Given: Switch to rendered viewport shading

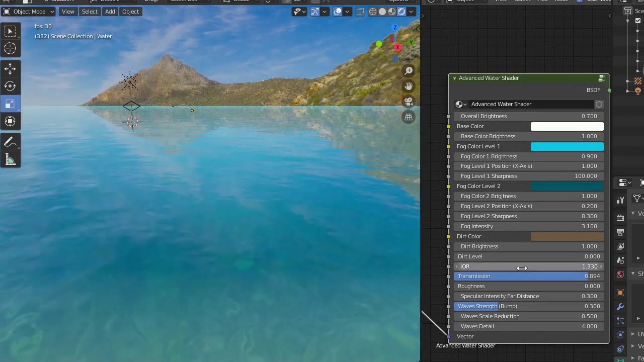Looking at the screenshot, I should tap(401, 12).
